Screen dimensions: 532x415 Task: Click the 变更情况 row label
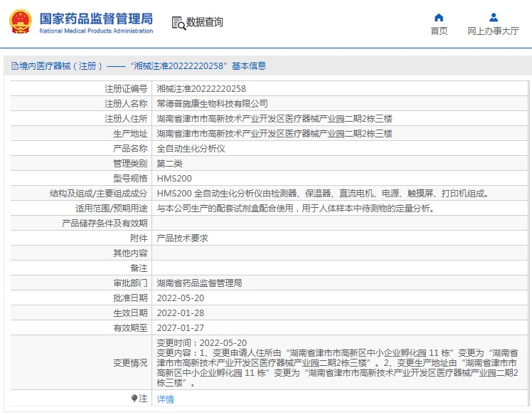130,363
